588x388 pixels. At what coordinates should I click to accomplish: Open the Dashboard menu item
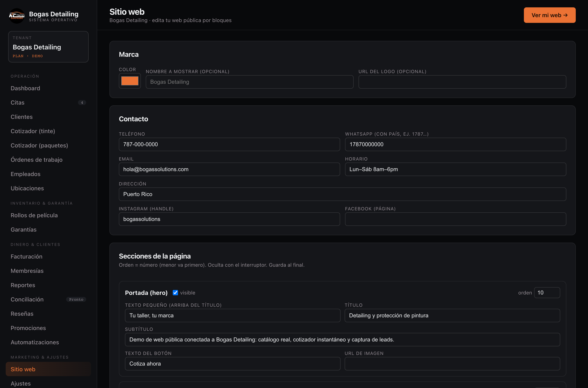48,88
